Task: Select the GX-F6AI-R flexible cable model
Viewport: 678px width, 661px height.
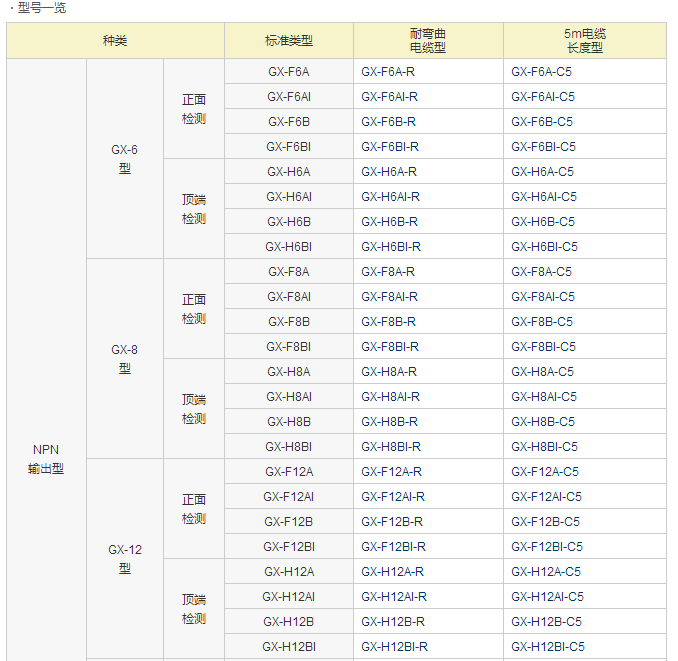Action: tap(389, 97)
